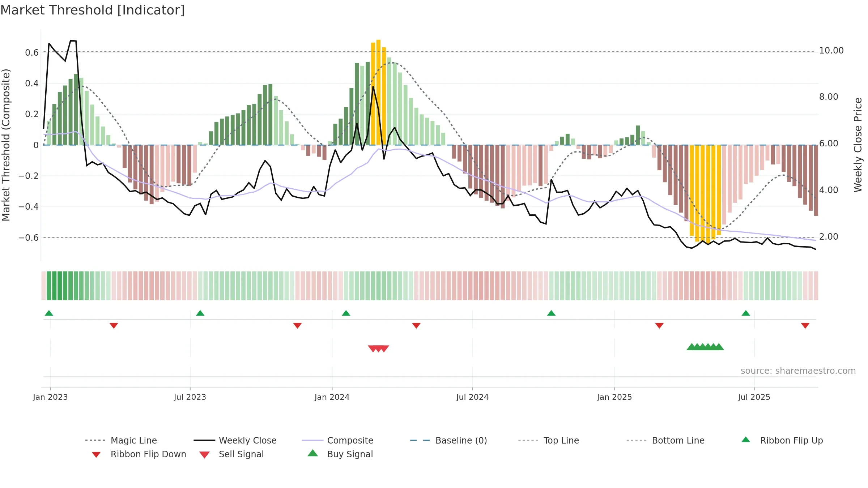Click the Market Threshold (Composite) axis title
Viewport: 868px width, 488px height.
point(6,145)
